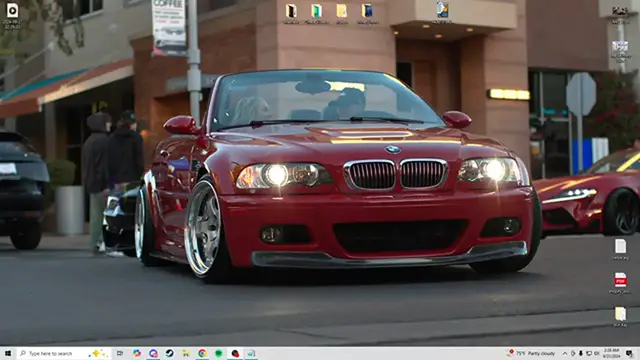Image resolution: width=640 pixels, height=360 pixels.
Task: Open the light teal app after red icon
Action: coord(251,353)
